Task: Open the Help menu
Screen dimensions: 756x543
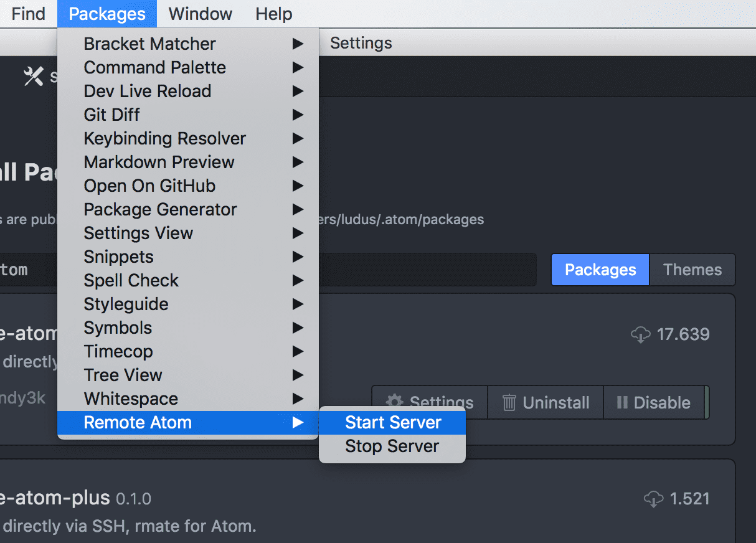Action: click(x=273, y=14)
